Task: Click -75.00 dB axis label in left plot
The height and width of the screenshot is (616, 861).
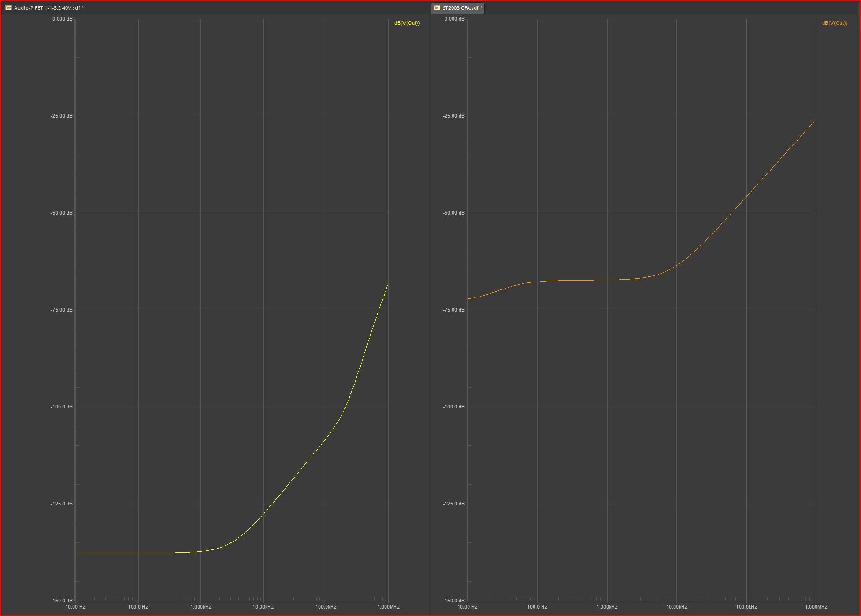Action: pos(61,310)
